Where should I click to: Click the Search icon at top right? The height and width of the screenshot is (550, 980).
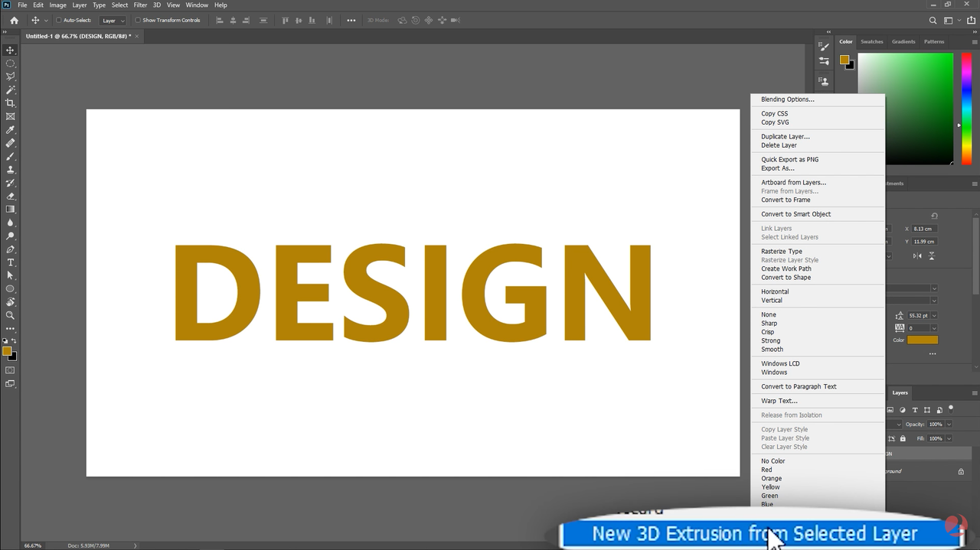(x=933, y=21)
